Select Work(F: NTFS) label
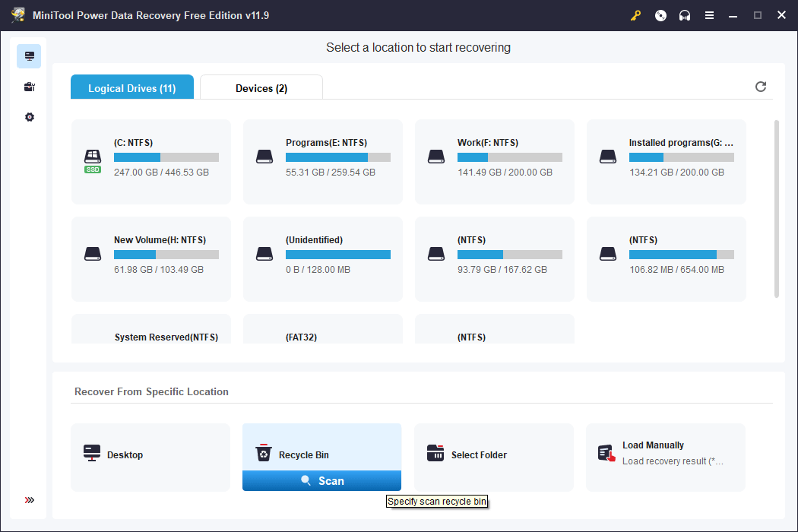798x532 pixels. click(x=488, y=143)
